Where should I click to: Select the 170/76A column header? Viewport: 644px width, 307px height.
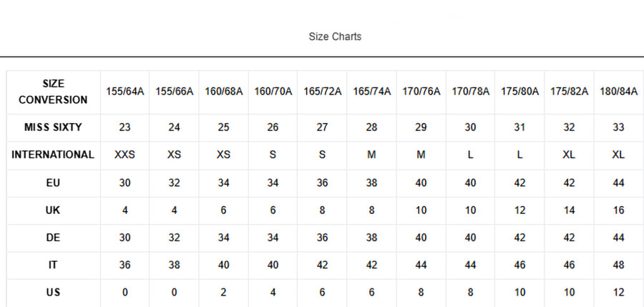421,92
